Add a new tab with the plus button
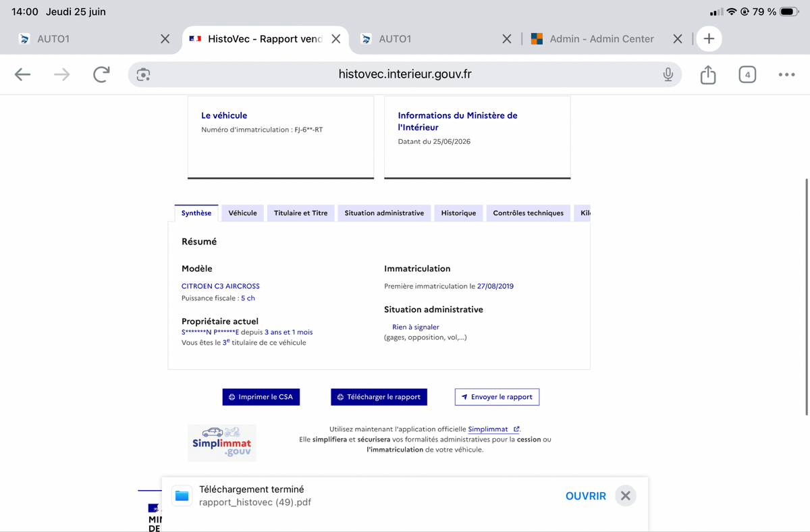 tap(709, 39)
